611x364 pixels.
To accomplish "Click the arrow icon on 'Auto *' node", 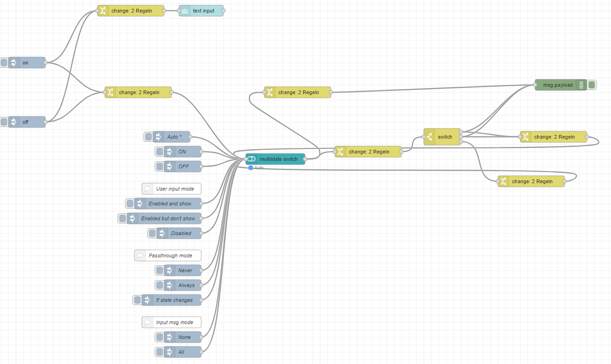I will [158, 137].
